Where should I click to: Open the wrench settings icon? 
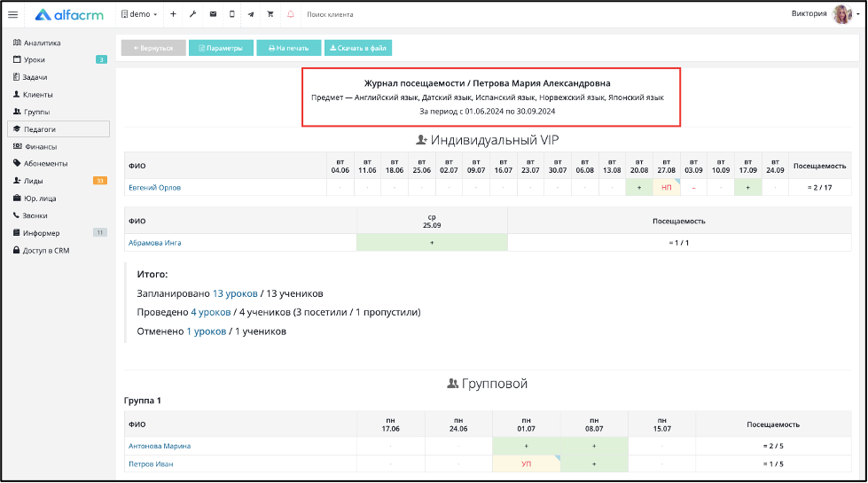coord(192,14)
